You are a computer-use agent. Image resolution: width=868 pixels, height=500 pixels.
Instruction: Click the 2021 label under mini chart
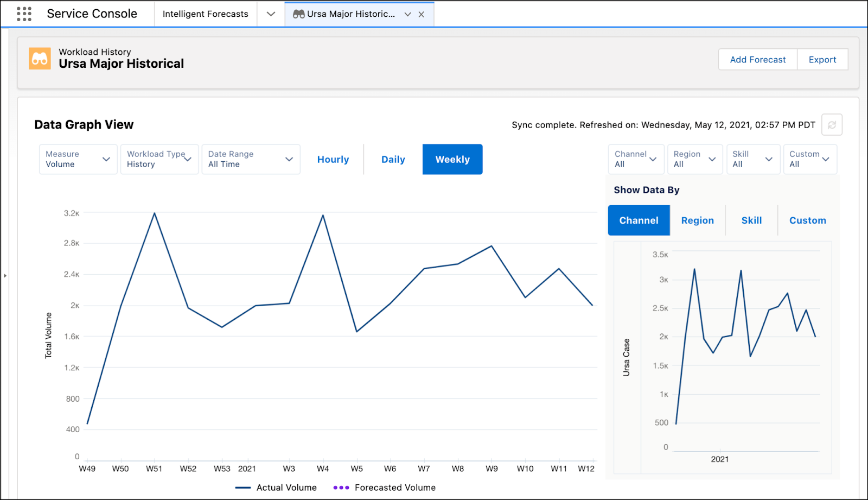[x=720, y=459]
